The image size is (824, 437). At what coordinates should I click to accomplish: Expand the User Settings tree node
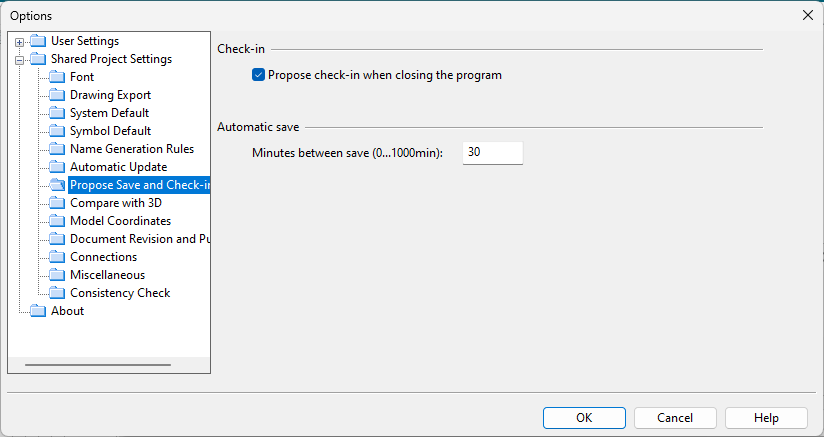[19, 42]
